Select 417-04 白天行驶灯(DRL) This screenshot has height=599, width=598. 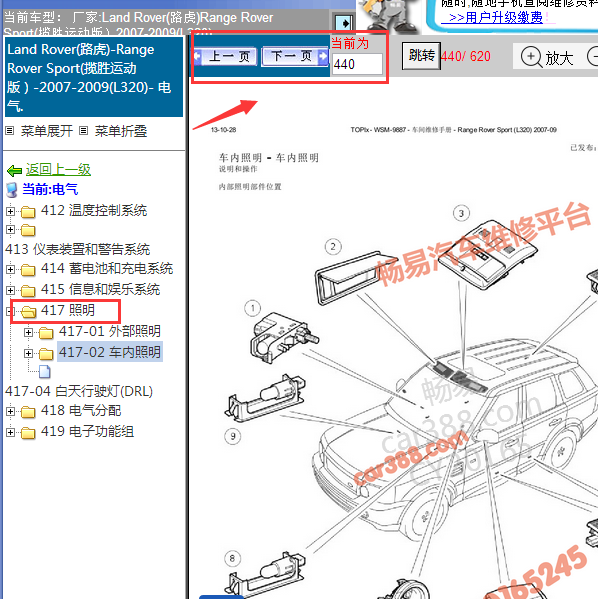pyautogui.click(x=79, y=392)
